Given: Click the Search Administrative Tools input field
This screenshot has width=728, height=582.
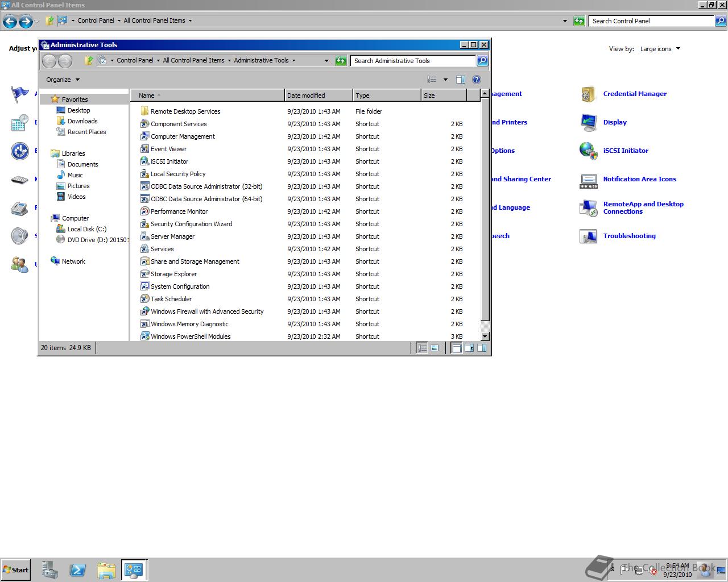Looking at the screenshot, I should (x=413, y=61).
